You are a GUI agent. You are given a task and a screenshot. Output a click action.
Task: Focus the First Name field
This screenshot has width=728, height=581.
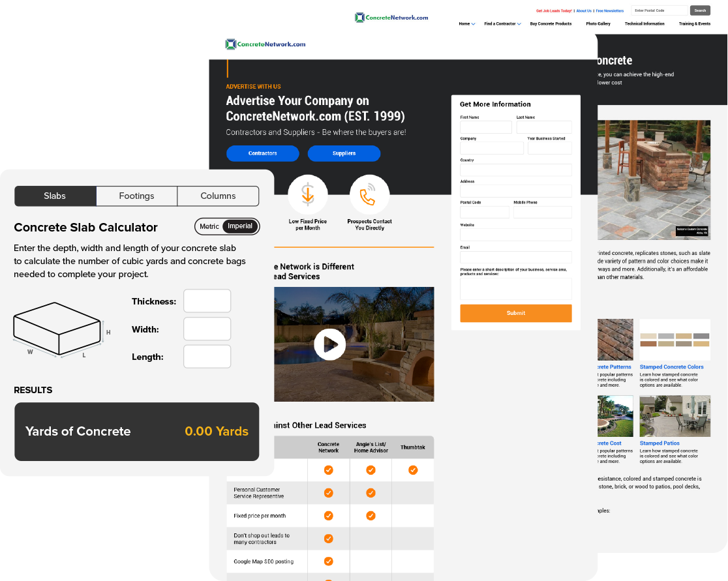click(x=485, y=127)
